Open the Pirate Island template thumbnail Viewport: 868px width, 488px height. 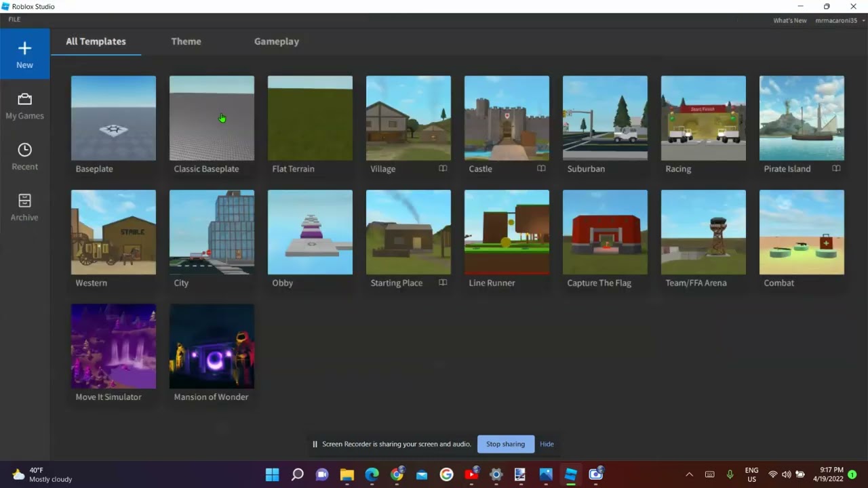click(x=802, y=118)
